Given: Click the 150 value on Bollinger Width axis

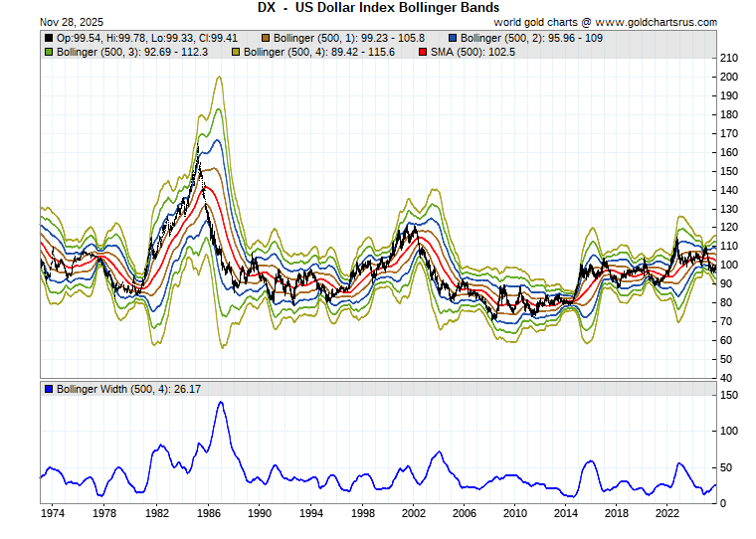Looking at the screenshot, I should coord(730,396).
